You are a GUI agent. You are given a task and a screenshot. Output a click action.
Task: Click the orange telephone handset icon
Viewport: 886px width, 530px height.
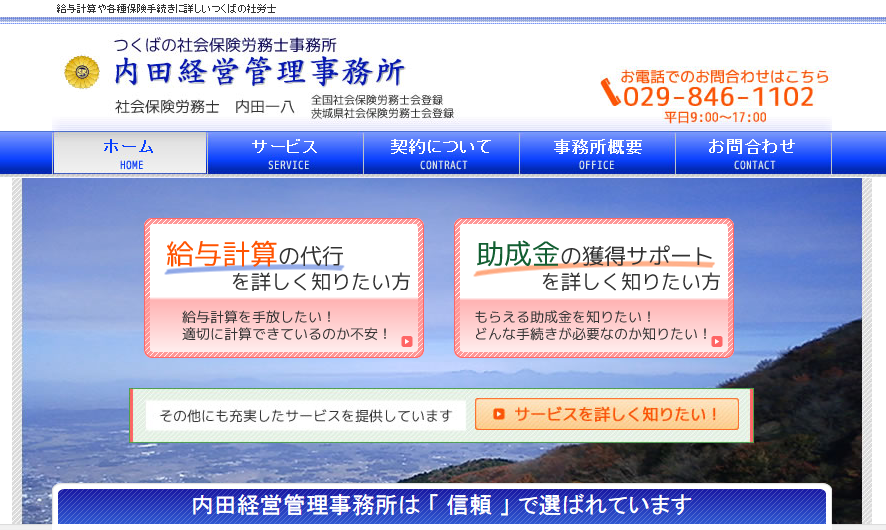tap(610, 92)
